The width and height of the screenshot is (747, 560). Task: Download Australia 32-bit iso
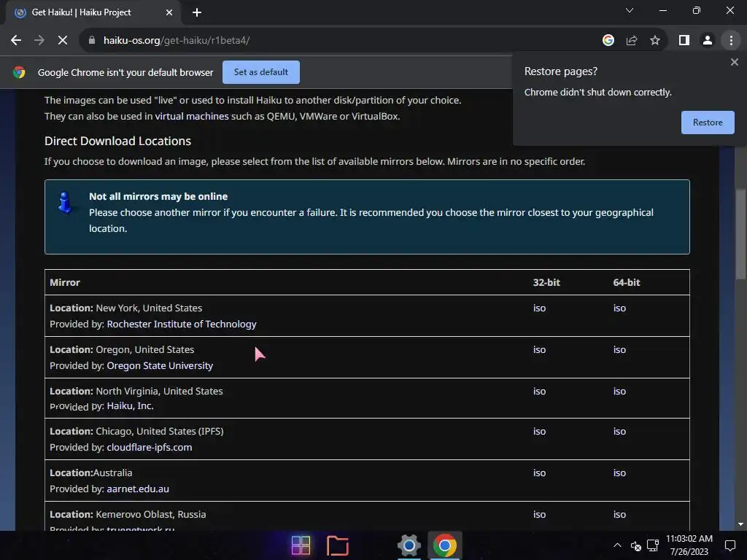point(539,472)
